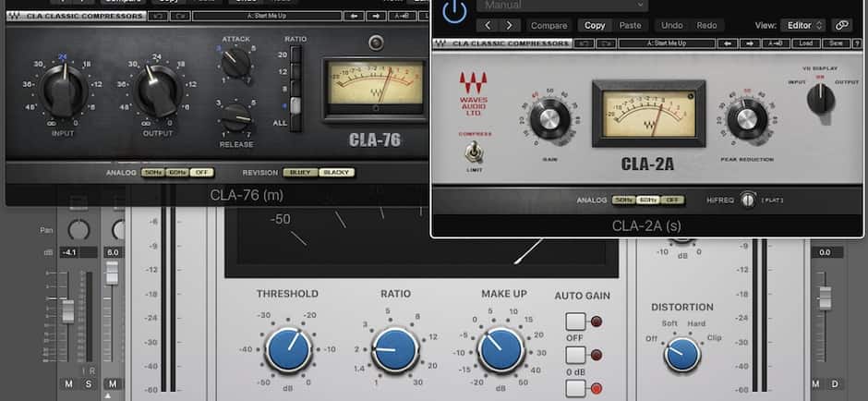This screenshot has height=401, width=868.
Task: Click the Make Up knob on the compressor
Action: click(x=501, y=350)
